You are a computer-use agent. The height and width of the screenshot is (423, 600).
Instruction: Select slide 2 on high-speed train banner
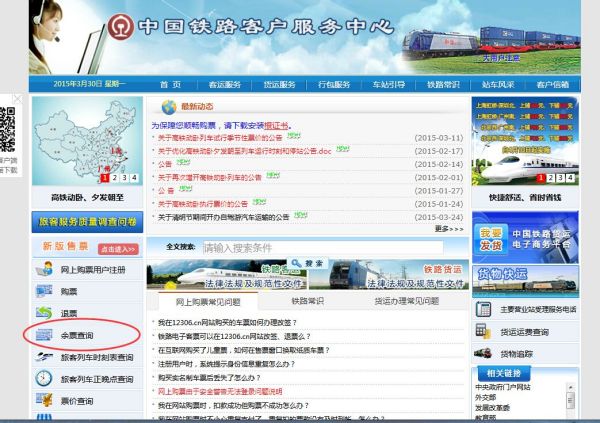click(x=550, y=178)
